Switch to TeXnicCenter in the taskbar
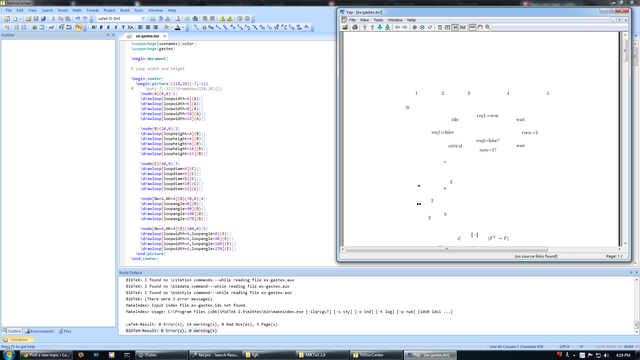Viewport: 640px width, 360px height. tap(376, 355)
